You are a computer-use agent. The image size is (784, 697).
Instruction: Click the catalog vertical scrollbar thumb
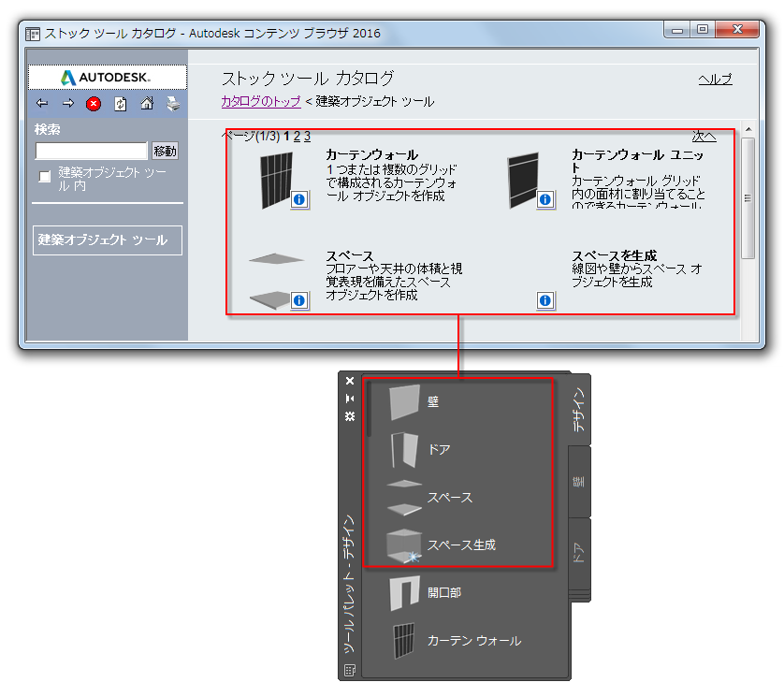tap(748, 198)
